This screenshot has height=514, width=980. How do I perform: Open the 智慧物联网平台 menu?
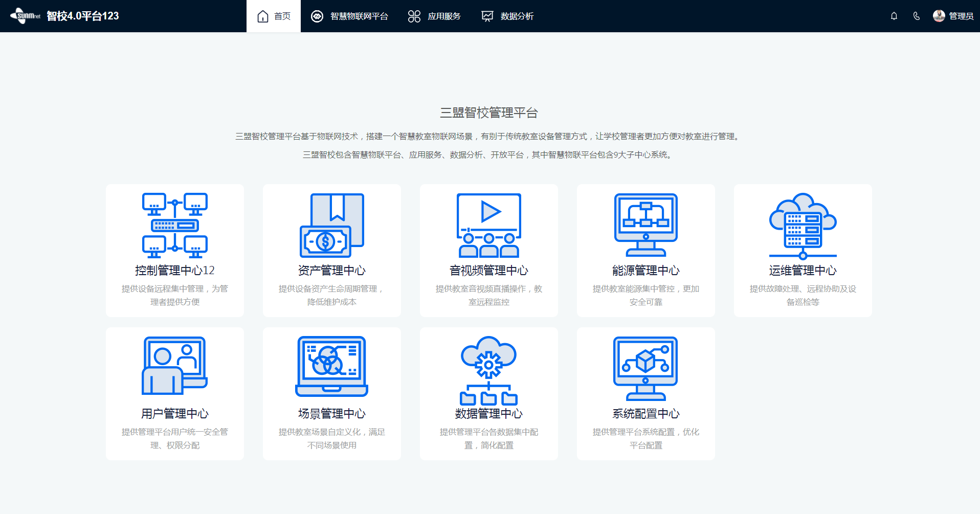349,16
